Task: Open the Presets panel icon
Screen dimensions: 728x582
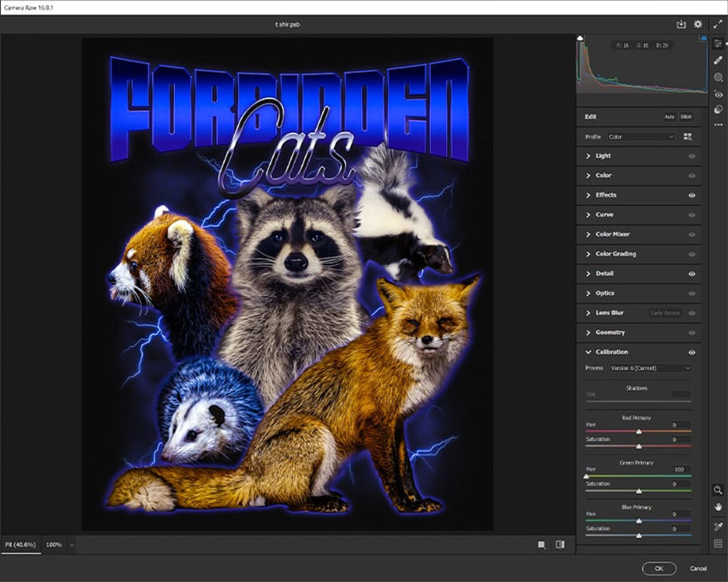Action: coord(718,110)
